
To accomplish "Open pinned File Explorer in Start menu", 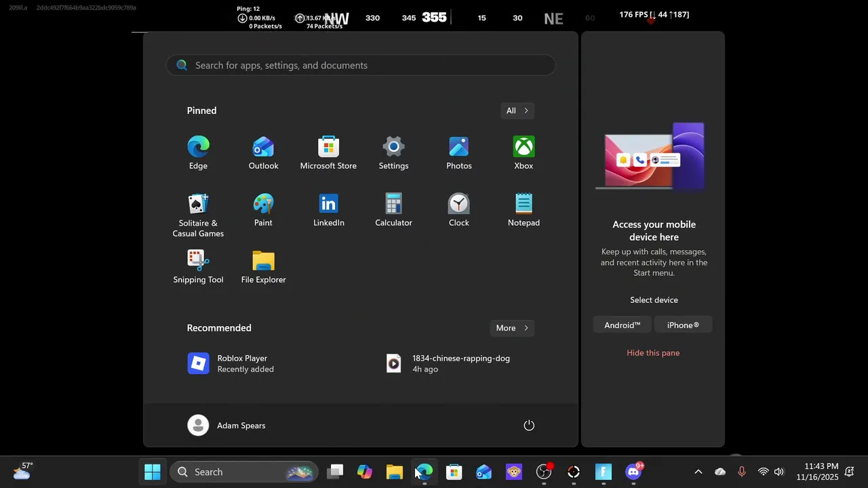I will pos(263,267).
